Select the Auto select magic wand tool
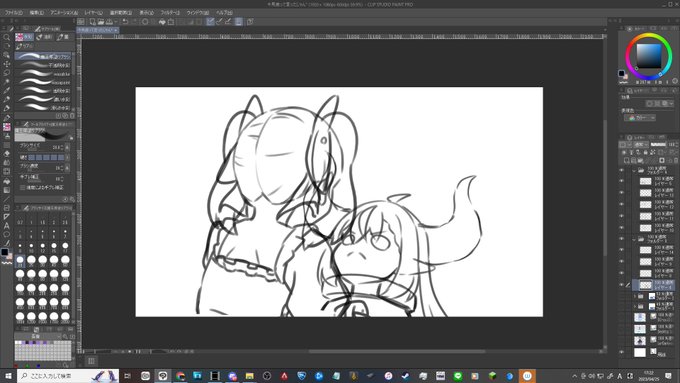The image size is (680, 383). tap(7, 82)
